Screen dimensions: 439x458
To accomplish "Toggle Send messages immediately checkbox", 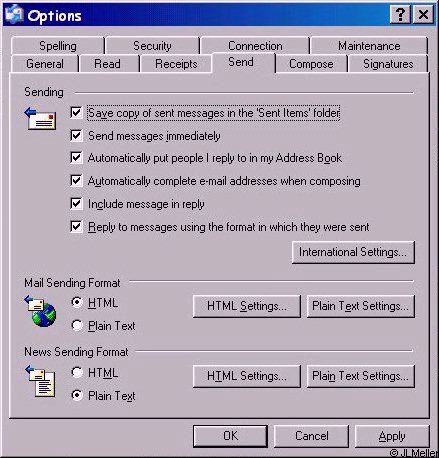I will coord(76,136).
